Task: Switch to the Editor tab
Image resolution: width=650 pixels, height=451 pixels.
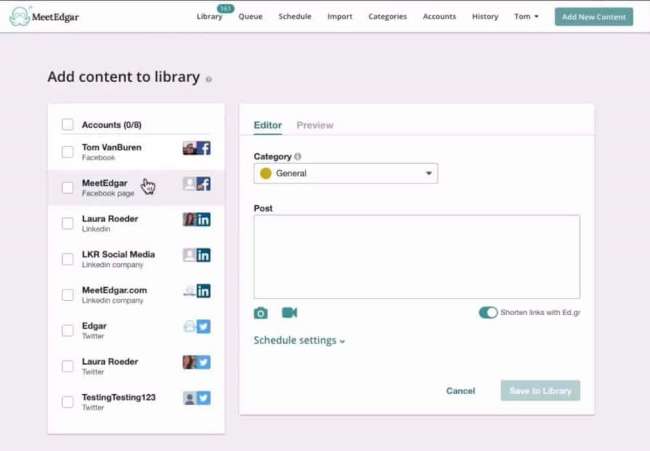Action: tap(268, 125)
